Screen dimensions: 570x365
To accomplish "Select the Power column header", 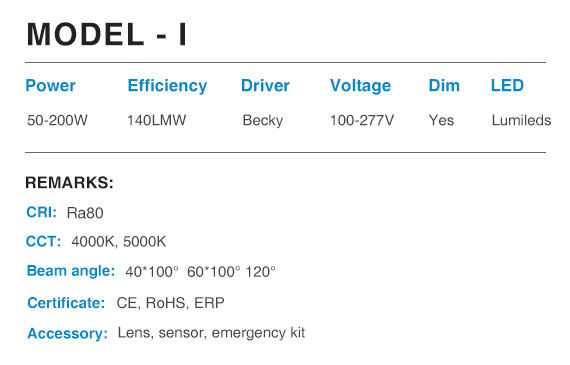I will [x=51, y=86].
